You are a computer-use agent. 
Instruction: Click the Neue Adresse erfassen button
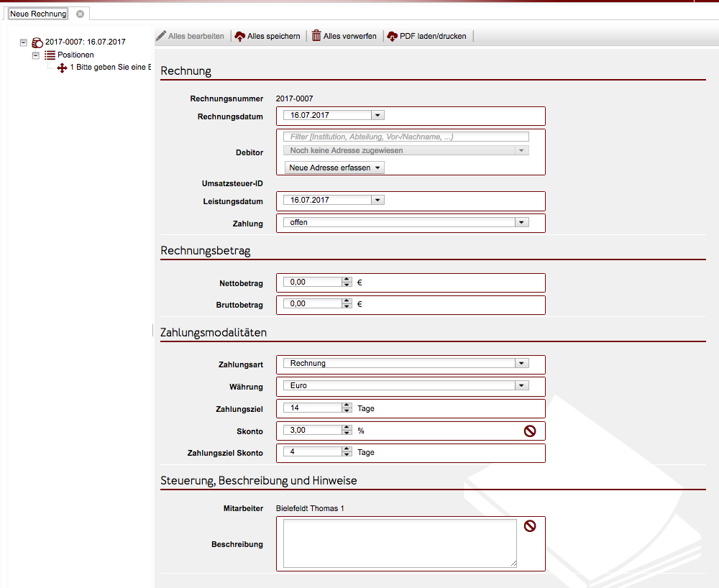pos(334,167)
